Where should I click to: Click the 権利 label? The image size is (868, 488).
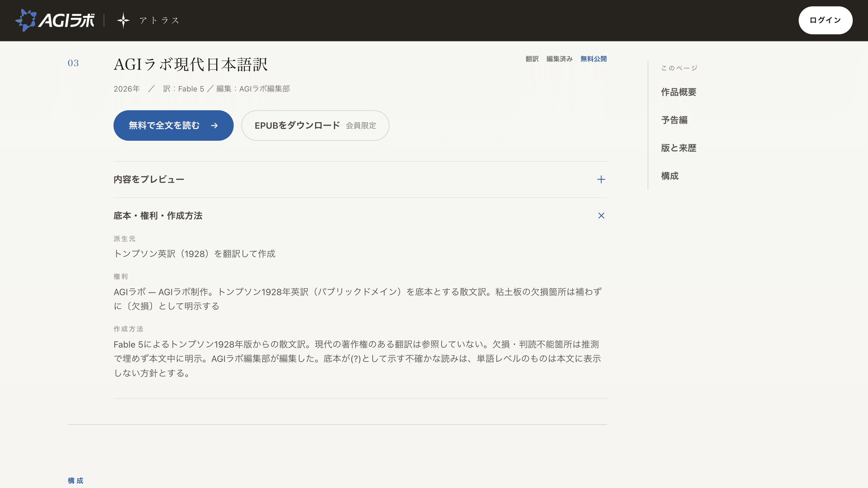[x=121, y=276]
